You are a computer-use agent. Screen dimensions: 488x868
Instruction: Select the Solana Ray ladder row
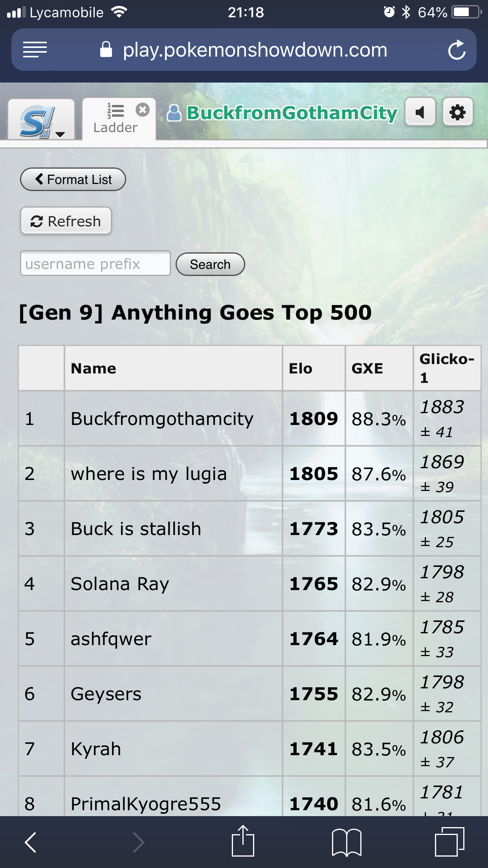pyautogui.click(x=250, y=584)
